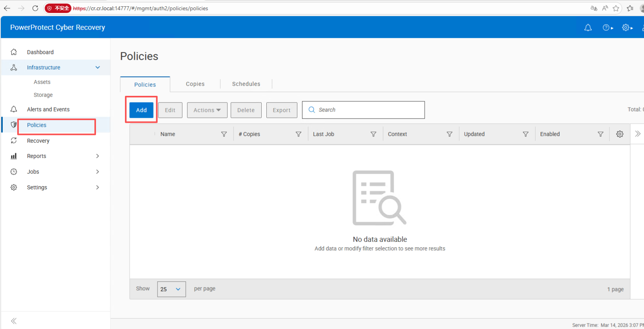Sort by the Updated column header
This screenshot has width=644, height=329.
tap(474, 134)
